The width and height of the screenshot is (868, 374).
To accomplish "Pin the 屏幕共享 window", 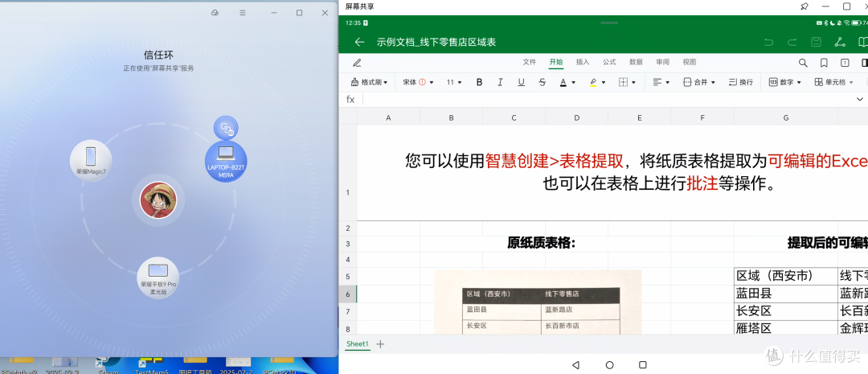I will pos(804,6).
